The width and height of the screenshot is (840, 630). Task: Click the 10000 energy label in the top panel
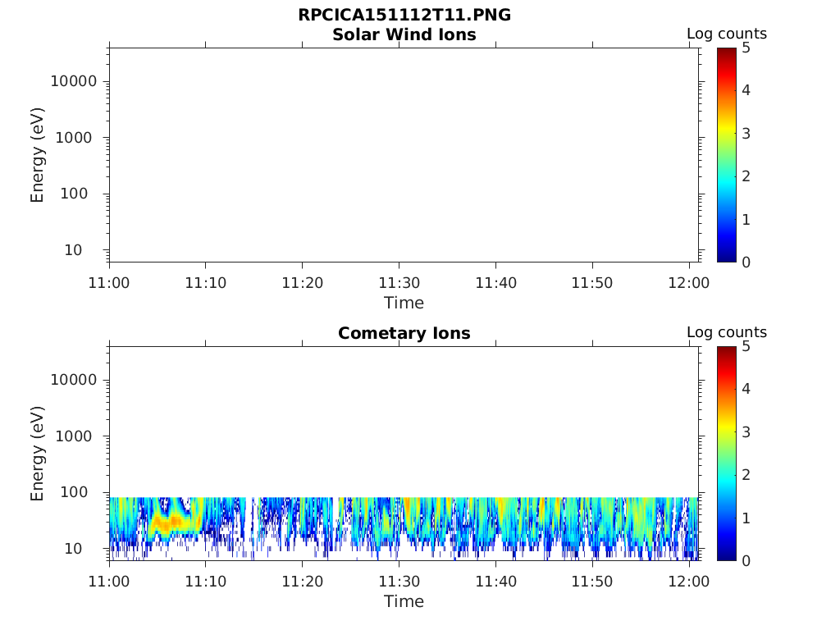[x=74, y=81]
